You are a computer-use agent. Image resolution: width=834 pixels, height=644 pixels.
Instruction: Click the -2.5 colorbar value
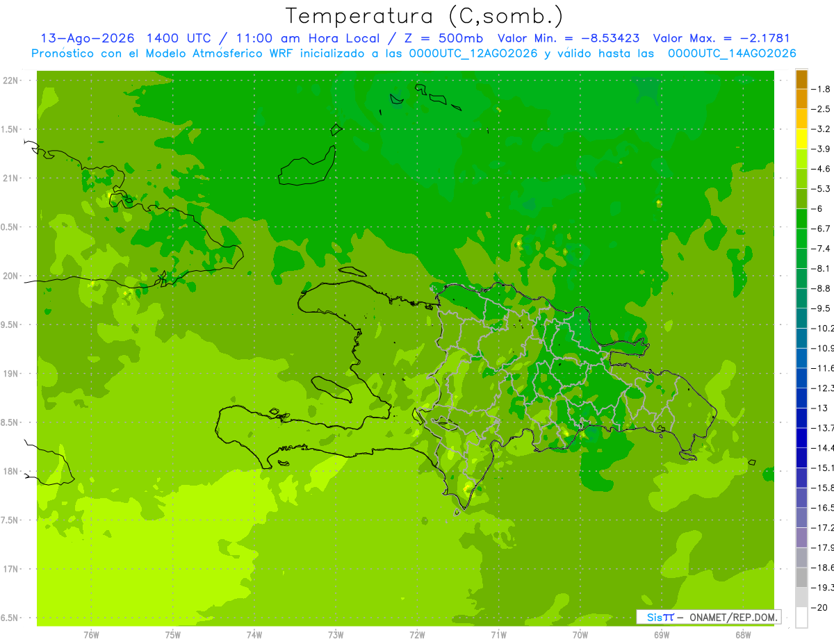(821, 109)
